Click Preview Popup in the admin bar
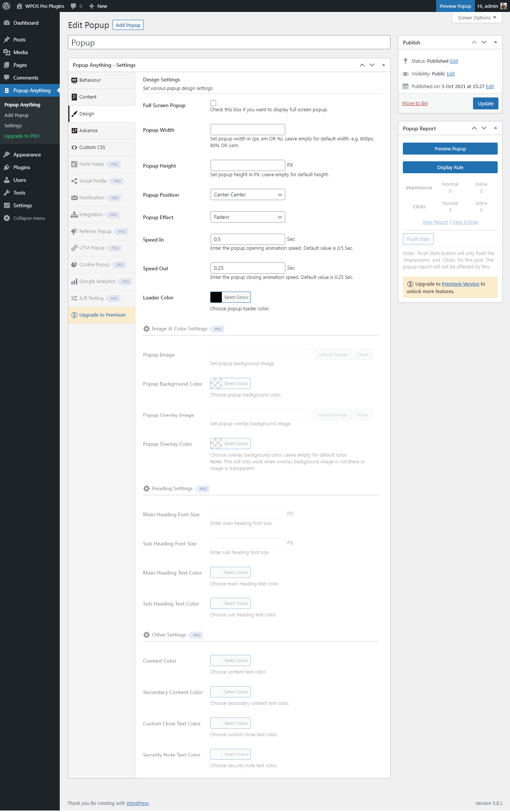The width and height of the screenshot is (510, 812). coord(455,6)
